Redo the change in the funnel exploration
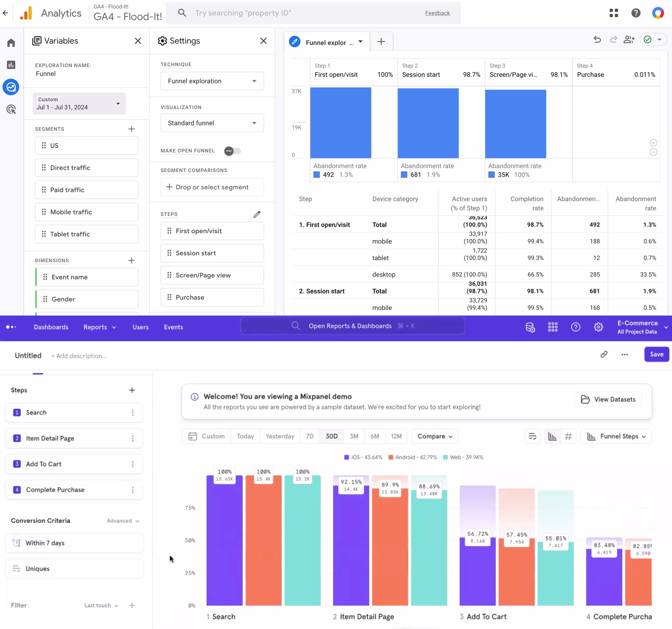The image size is (672, 629). pos(613,40)
